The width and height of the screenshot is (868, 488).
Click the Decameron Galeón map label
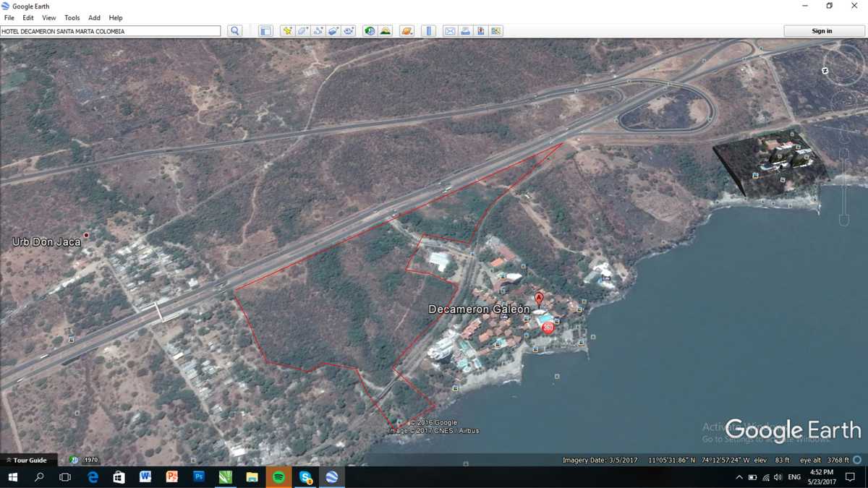(479, 309)
